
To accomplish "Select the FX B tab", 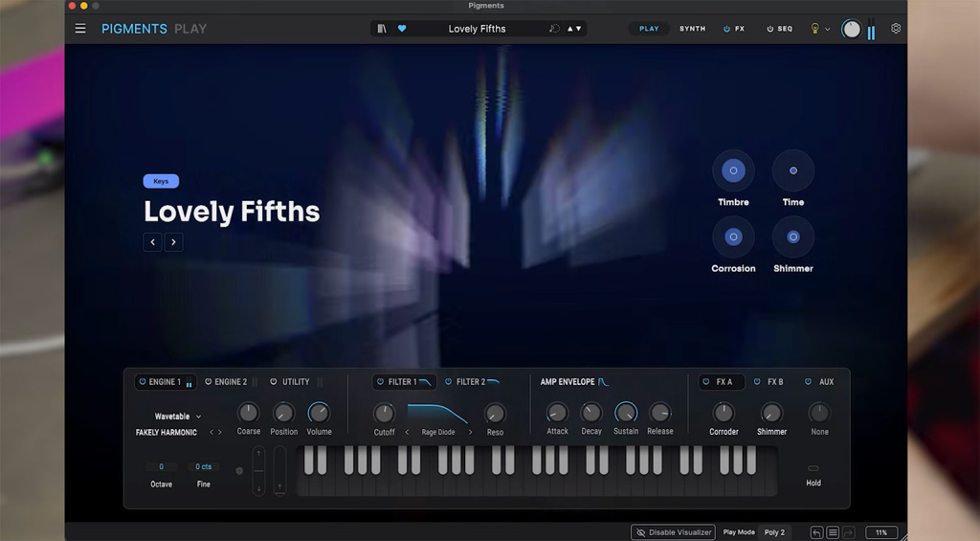I will [775, 381].
